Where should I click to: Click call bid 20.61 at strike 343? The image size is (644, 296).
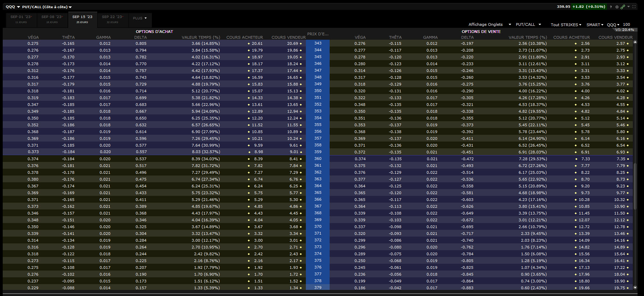click(x=257, y=43)
